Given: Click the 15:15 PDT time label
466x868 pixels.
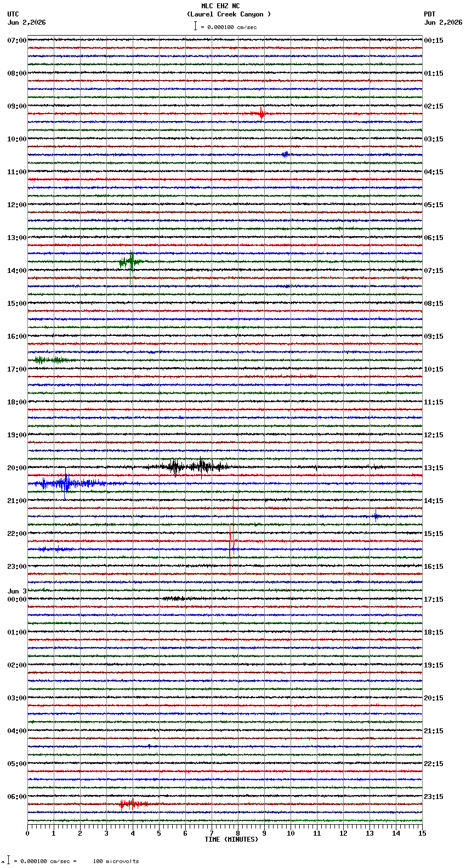Looking at the screenshot, I should pos(434,534).
